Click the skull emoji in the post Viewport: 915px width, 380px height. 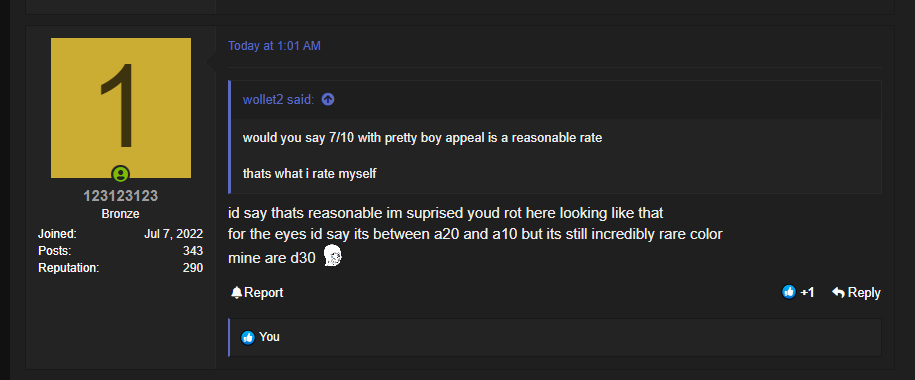coord(332,255)
